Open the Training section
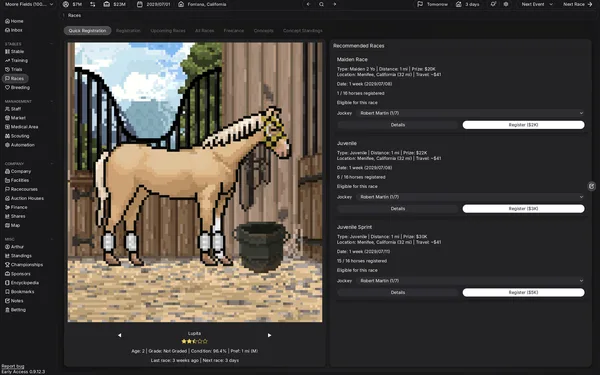The image size is (600, 375). pos(16,60)
